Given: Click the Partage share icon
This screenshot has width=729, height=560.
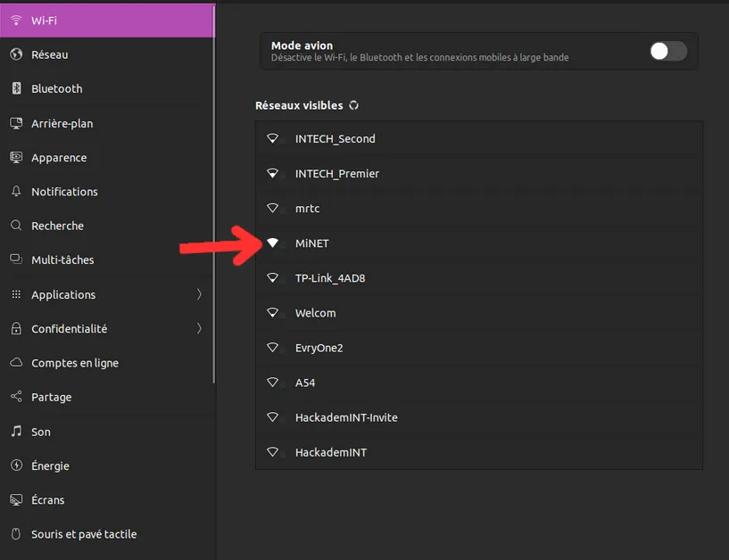Looking at the screenshot, I should pyautogui.click(x=16, y=397).
